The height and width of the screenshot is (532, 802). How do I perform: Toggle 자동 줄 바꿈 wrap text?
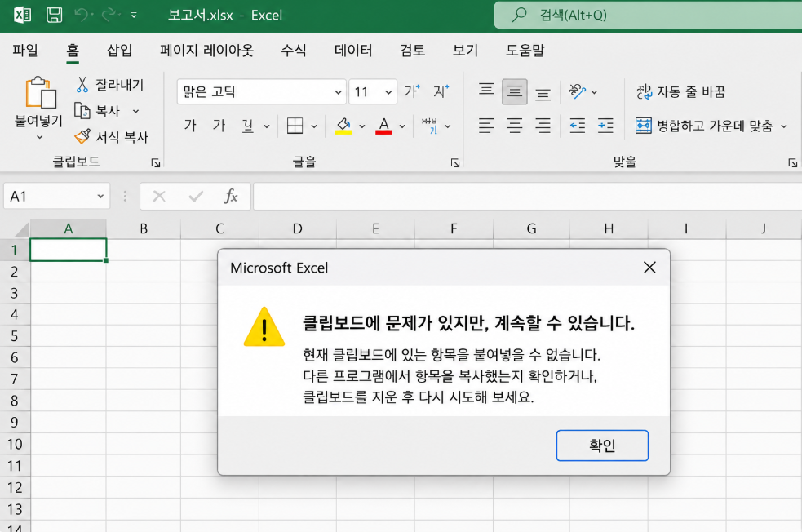pyautogui.click(x=680, y=92)
